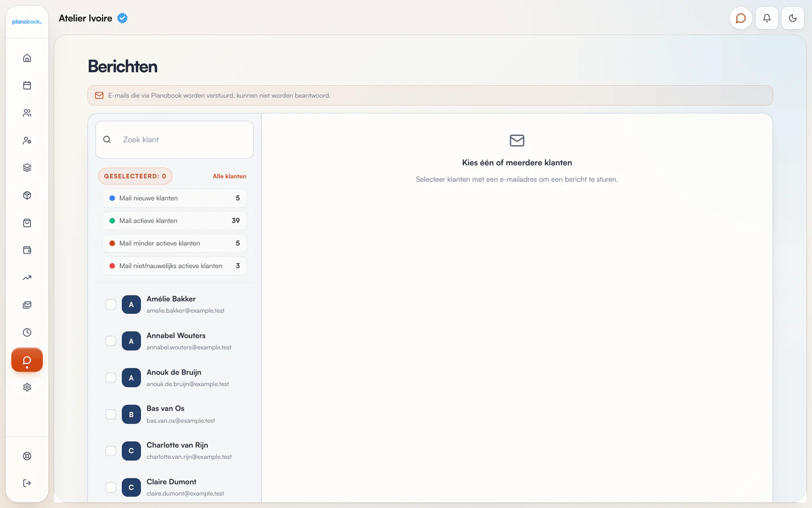
Task: Click the GESELECTEERD: 0 badge
Action: tap(135, 176)
